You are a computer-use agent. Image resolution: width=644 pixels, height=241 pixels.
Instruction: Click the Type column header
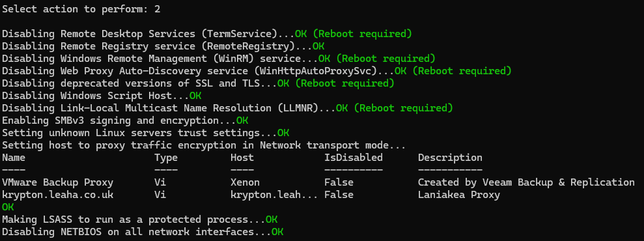tap(166, 158)
